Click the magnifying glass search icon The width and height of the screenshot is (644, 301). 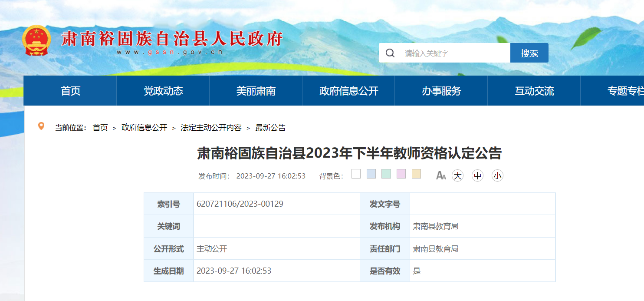click(390, 53)
